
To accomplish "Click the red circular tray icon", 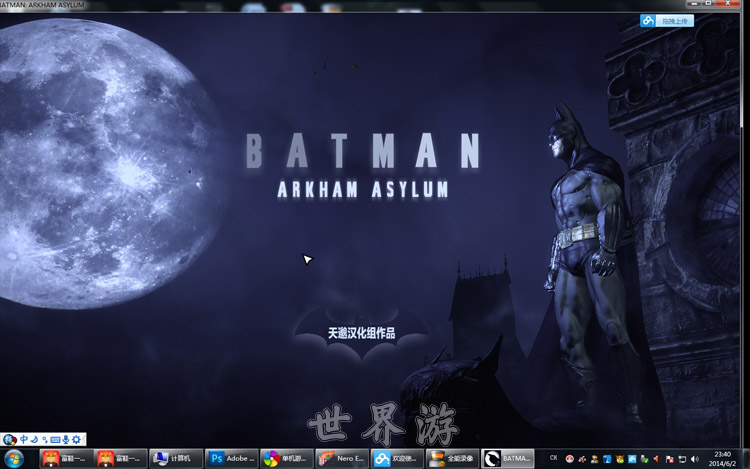I will pyautogui.click(x=569, y=459).
